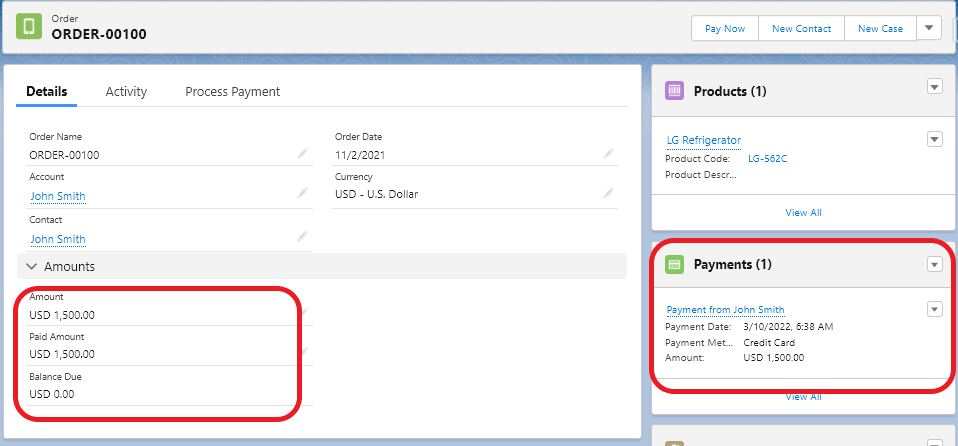
Task: Edit Order Date with pencil icon
Action: pyautogui.click(x=609, y=154)
